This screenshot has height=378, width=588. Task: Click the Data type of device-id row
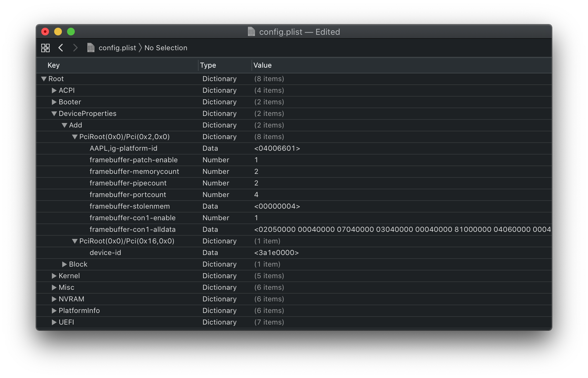[210, 252]
